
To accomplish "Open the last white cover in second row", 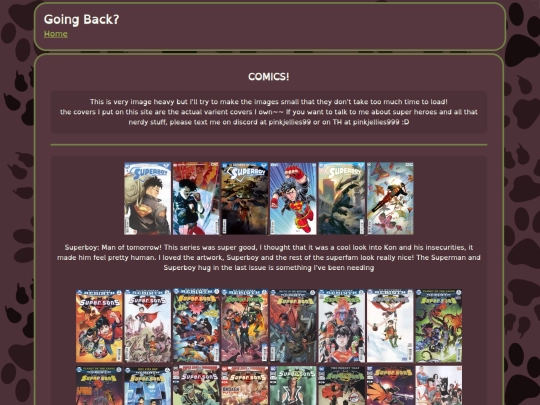I will point(439,385).
